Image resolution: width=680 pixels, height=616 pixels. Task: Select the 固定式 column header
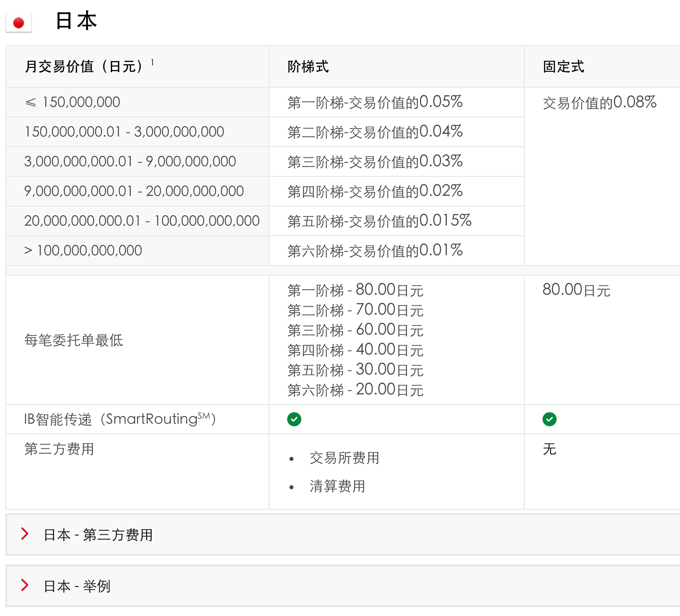pos(563,67)
